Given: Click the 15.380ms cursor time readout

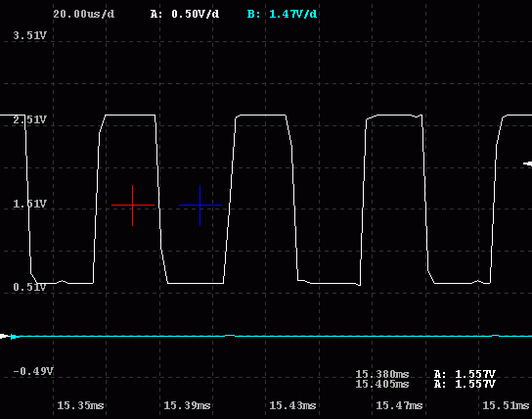Looking at the screenshot, I should pyautogui.click(x=382, y=374).
